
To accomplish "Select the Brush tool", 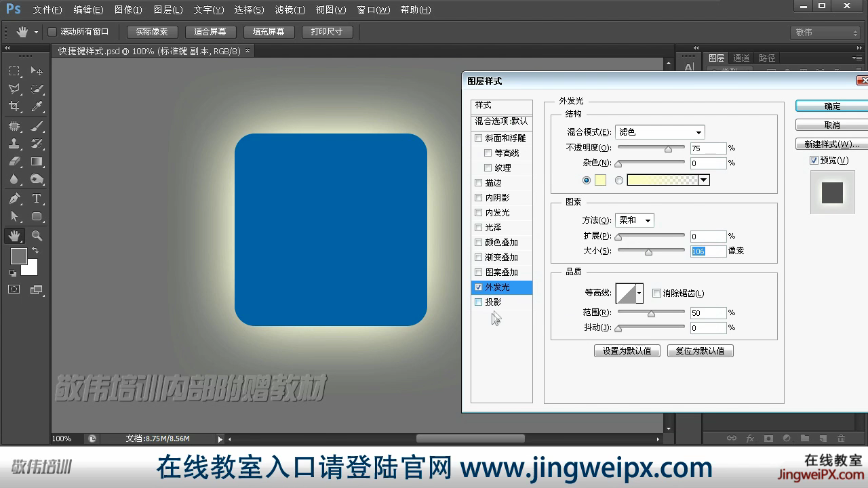I will pyautogui.click(x=37, y=126).
